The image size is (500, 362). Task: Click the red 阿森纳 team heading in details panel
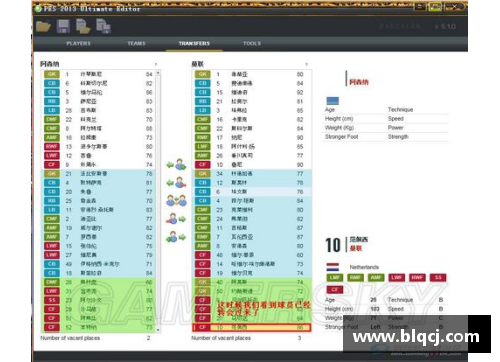(359, 82)
